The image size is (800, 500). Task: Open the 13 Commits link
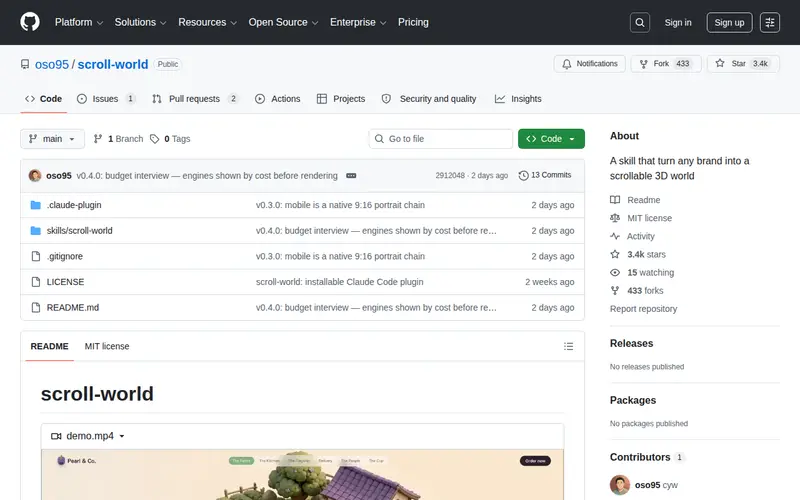pyautogui.click(x=545, y=175)
